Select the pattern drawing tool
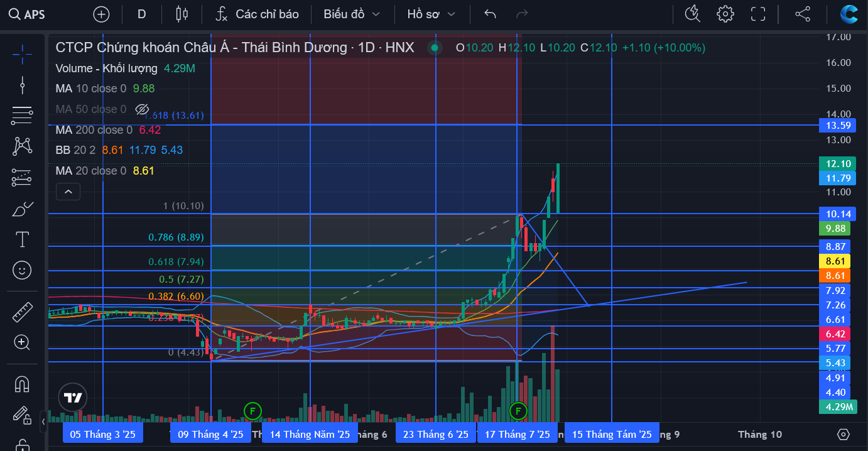The image size is (868, 451). pyautogui.click(x=22, y=146)
